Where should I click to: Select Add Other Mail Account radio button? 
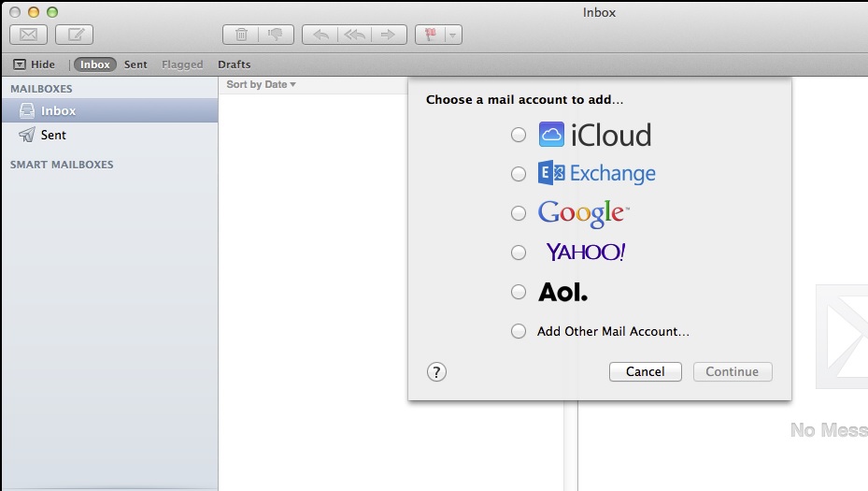(x=519, y=331)
